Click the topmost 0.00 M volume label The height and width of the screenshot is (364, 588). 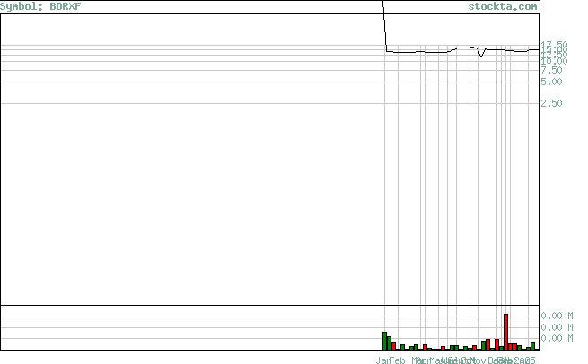557,316
